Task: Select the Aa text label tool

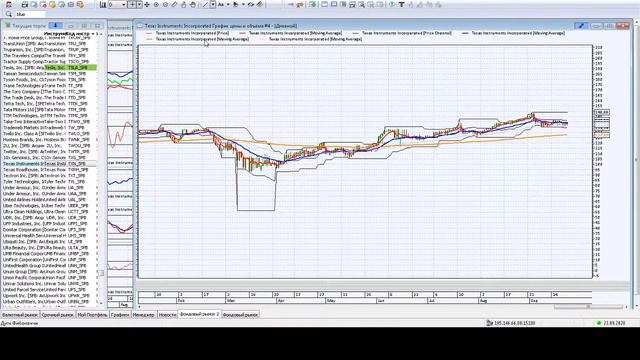Action: 221,5
